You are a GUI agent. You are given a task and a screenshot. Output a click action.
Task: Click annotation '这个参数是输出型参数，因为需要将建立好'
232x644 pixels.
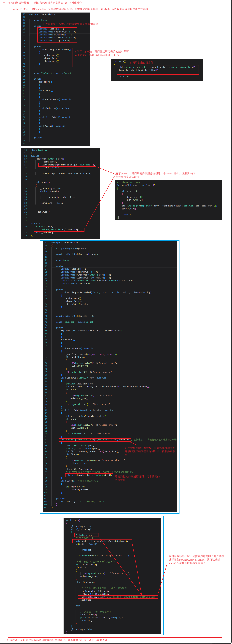click(150, 448)
